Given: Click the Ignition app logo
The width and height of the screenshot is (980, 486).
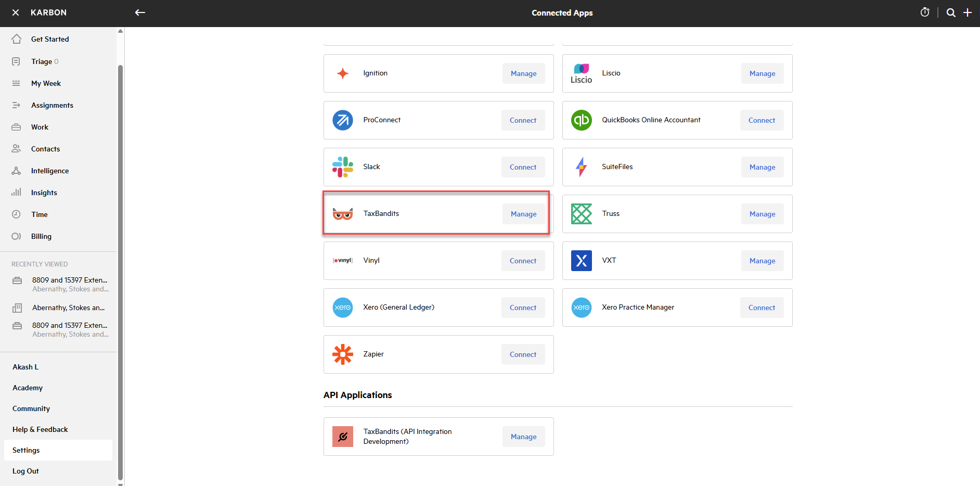Looking at the screenshot, I should 343,73.
